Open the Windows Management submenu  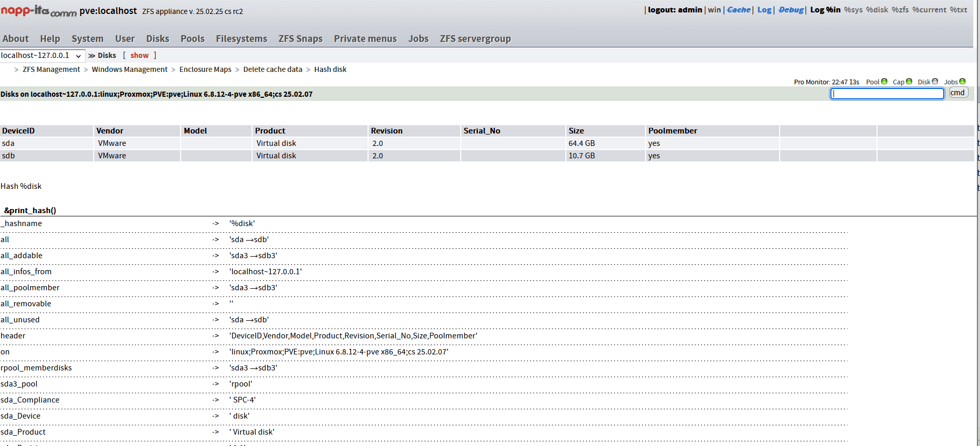[x=129, y=69]
